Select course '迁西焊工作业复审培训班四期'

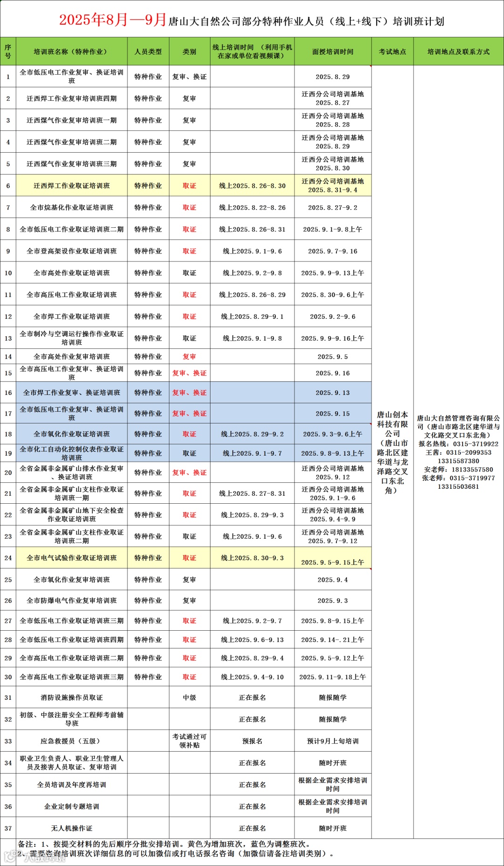71,99
